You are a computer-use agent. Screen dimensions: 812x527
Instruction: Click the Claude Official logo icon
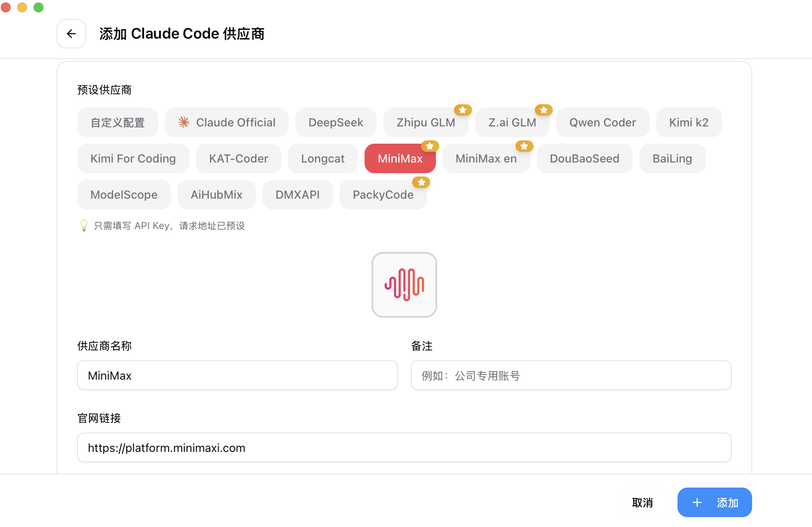pos(184,122)
